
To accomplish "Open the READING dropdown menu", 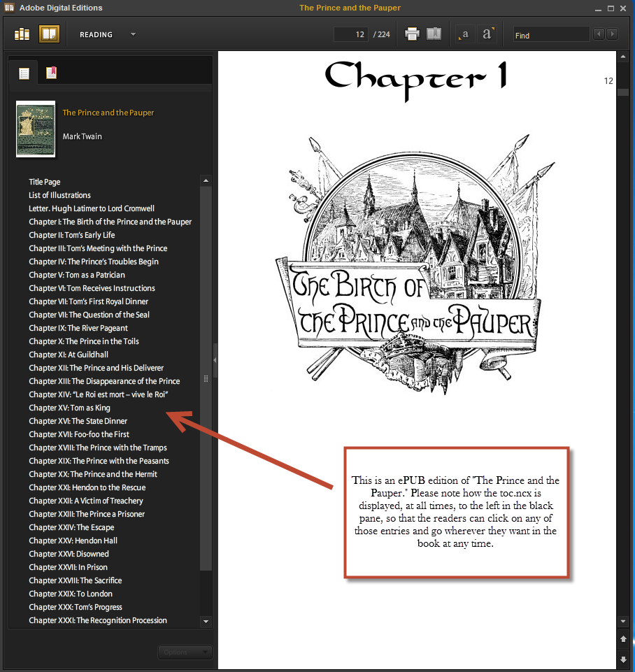I will click(x=133, y=34).
